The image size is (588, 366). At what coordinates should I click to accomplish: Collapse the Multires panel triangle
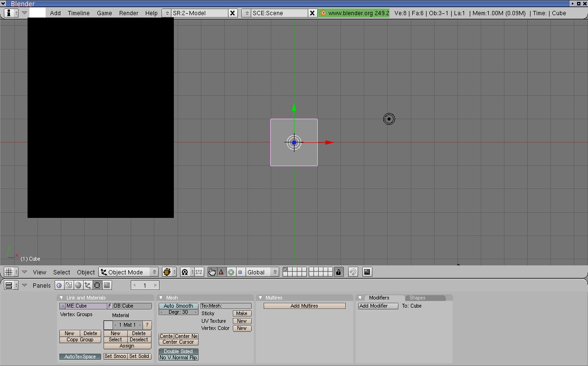click(260, 298)
